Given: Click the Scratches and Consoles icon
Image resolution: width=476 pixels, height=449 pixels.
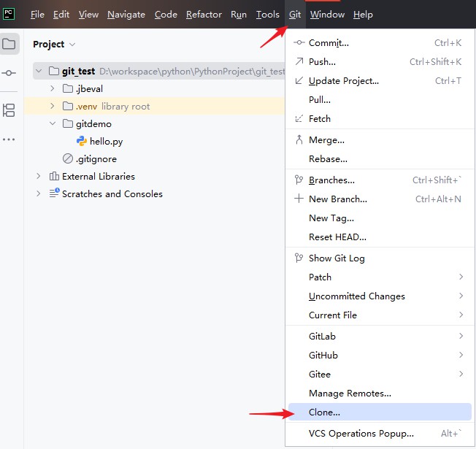Looking at the screenshot, I should point(54,193).
